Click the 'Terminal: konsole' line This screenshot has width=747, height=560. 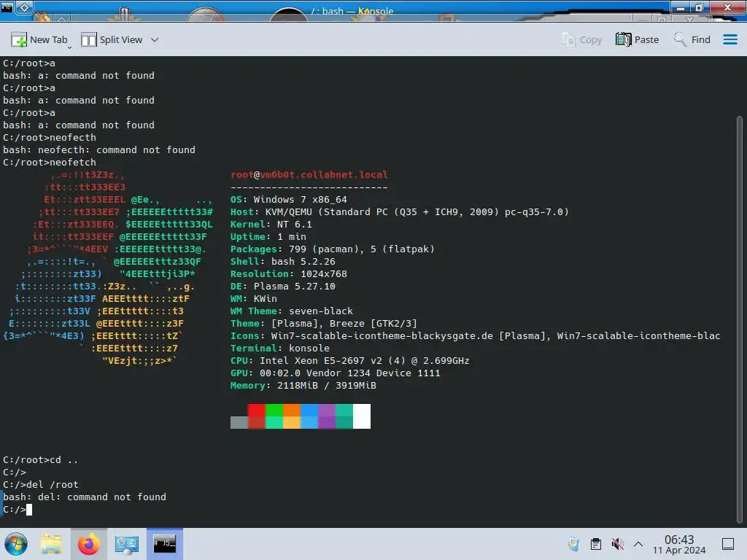coord(279,348)
